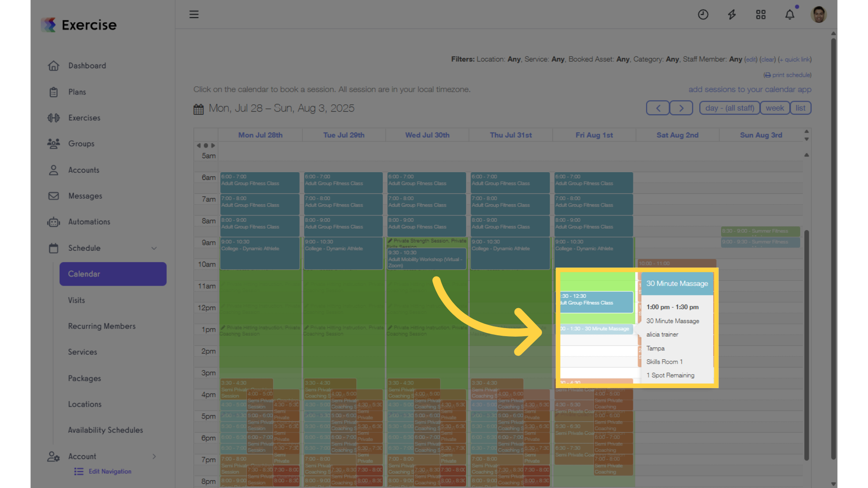
Task: Widen calendar columns with the right triangle
Action: pos(213,145)
